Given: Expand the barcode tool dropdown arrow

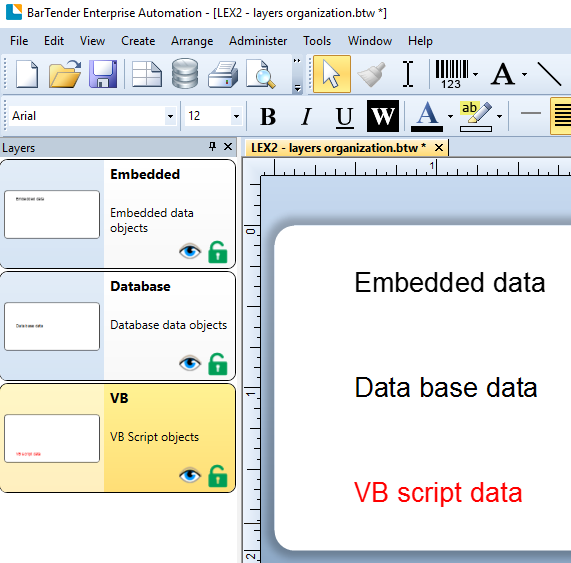Looking at the screenshot, I should (x=476, y=74).
